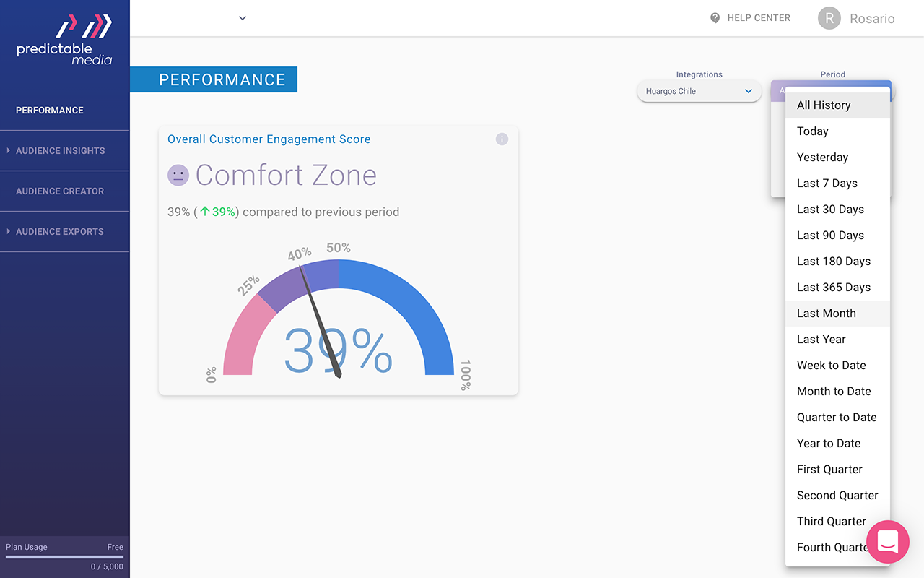Image resolution: width=924 pixels, height=578 pixels.
Task: Click the Plan Usage progress bar
Action: coord(64,557)
